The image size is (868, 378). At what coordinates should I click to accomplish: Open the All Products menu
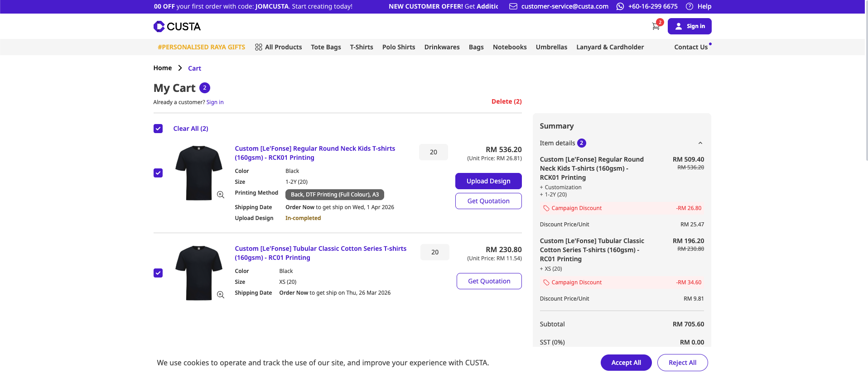pos(279,47)
